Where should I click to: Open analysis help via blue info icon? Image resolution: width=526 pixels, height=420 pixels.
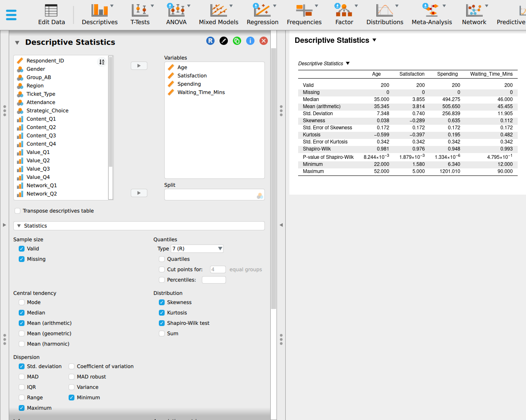pos(250,41)
